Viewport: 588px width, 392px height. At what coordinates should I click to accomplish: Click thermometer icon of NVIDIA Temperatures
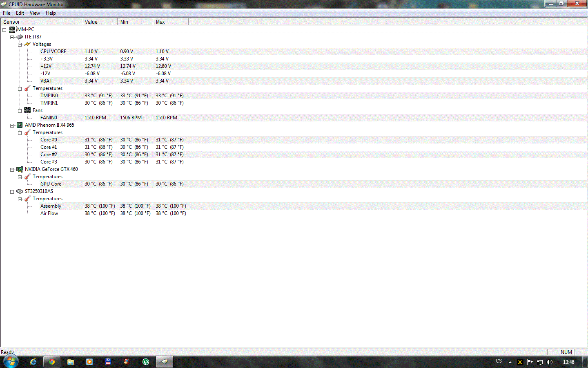coord(27,177)
